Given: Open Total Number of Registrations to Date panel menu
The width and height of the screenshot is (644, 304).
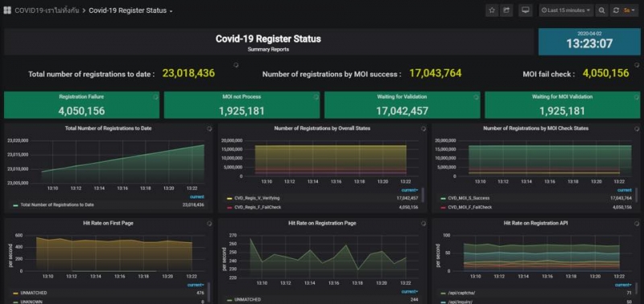Looking at the screenshot, I should tap(109, 129).
